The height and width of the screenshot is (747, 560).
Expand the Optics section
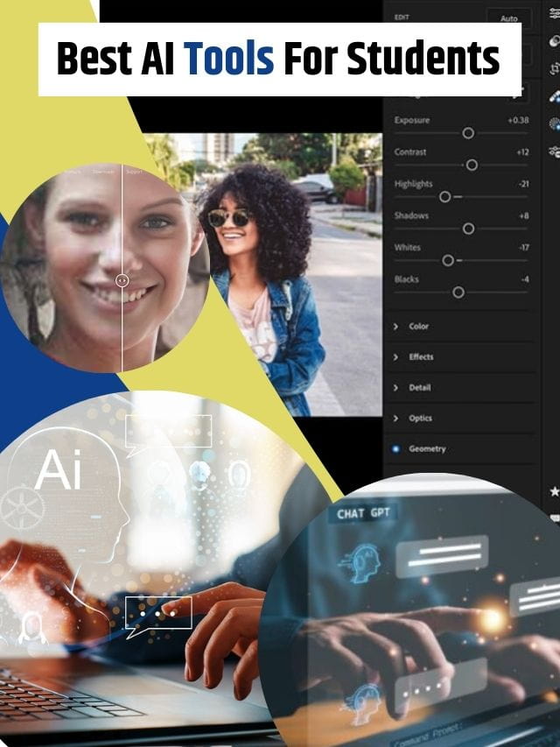pos(460,419)
